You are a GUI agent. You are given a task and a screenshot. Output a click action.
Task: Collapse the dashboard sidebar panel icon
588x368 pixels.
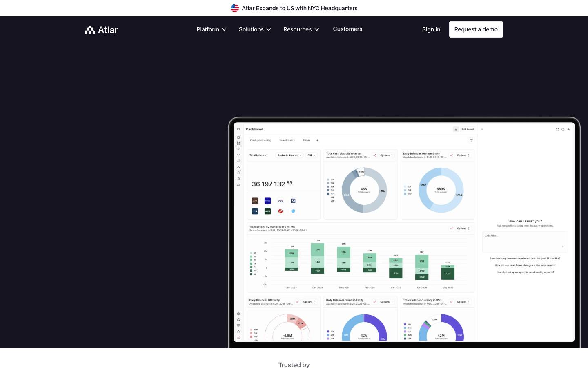tap(238, 129)
